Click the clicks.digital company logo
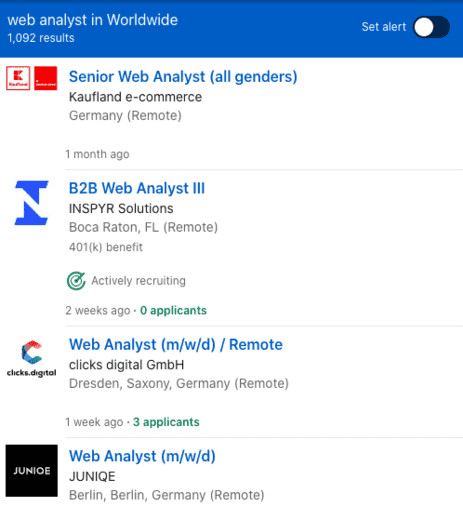The width and height of the screenshot is (463, 520). point(32,359)
